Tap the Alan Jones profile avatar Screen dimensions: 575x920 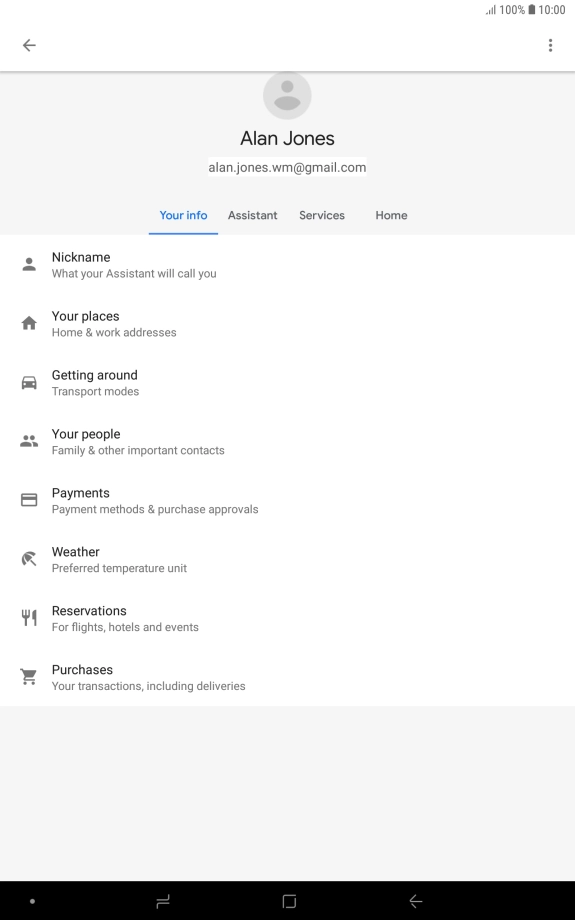click(287, 96)
